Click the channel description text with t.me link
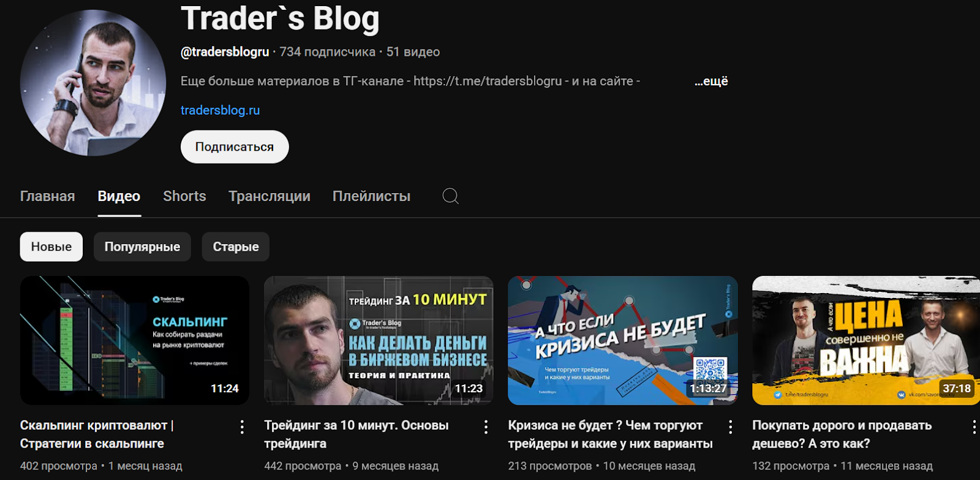Screen dimensions: 980x480 pyautogui.click(x=410, y=81)
